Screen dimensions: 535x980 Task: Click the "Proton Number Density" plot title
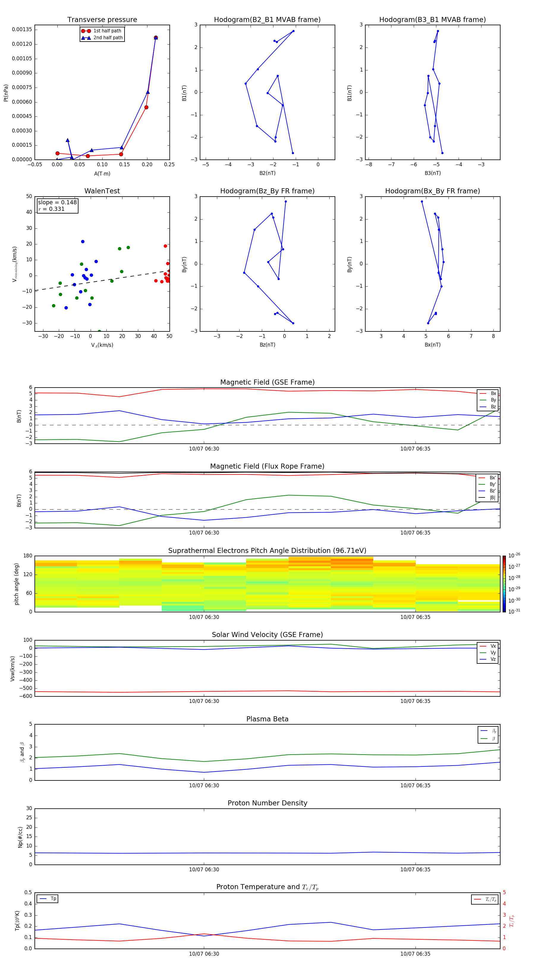[267, 803]
